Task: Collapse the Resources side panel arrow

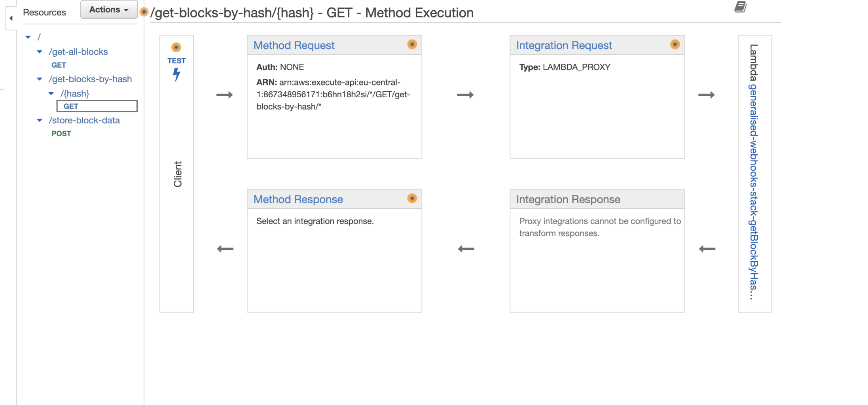Action: click(11, 18)
